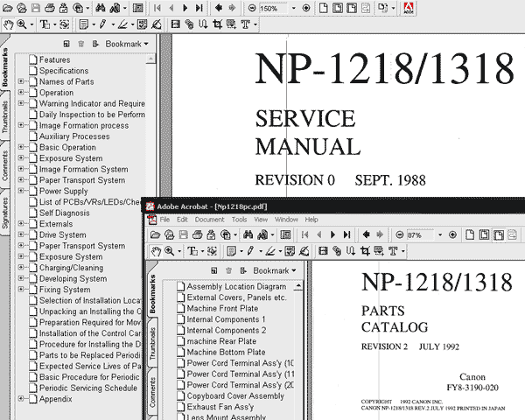Toggle navigation pane in Np1218pc.pdf window
Viewport: 525px width, 420px height.
(285, 234)
